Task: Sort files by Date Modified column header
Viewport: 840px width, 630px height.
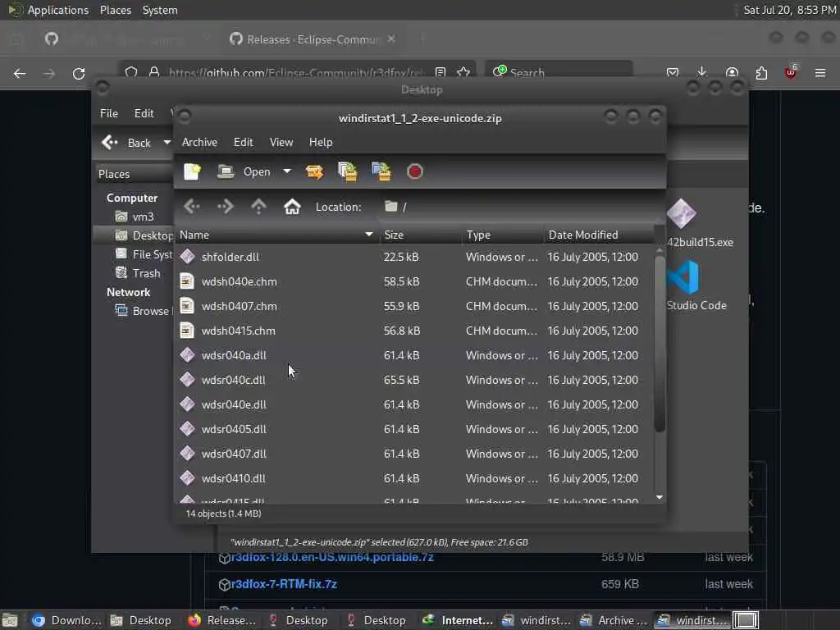Action: (x=599, y=235)
